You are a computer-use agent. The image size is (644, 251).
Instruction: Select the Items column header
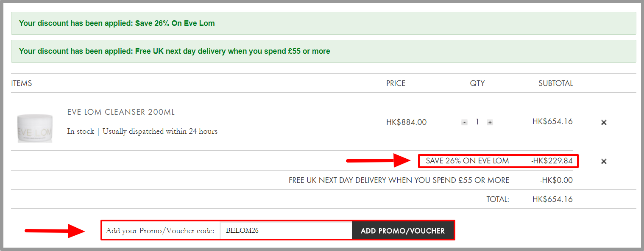pos(22,83)
